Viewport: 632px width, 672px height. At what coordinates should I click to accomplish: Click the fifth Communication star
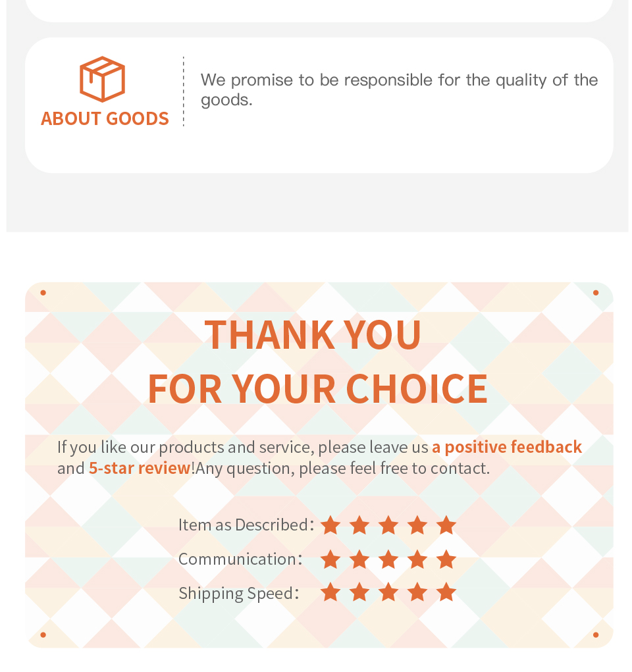[446, 559]
